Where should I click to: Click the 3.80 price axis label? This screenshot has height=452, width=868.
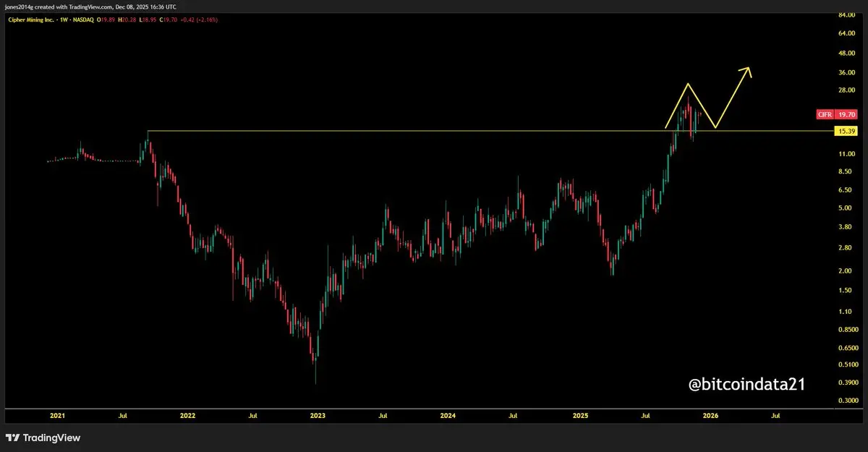(846, 227)
